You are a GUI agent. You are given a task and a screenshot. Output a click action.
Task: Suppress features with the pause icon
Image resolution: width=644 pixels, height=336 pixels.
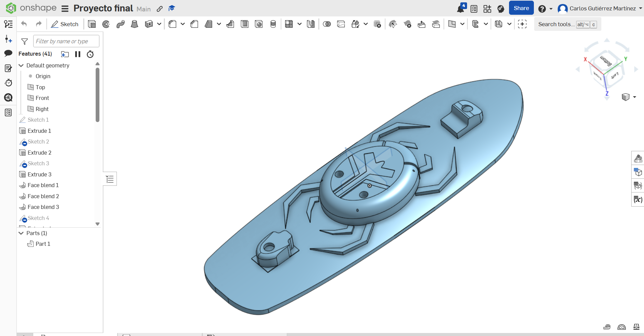click(78, 54)
